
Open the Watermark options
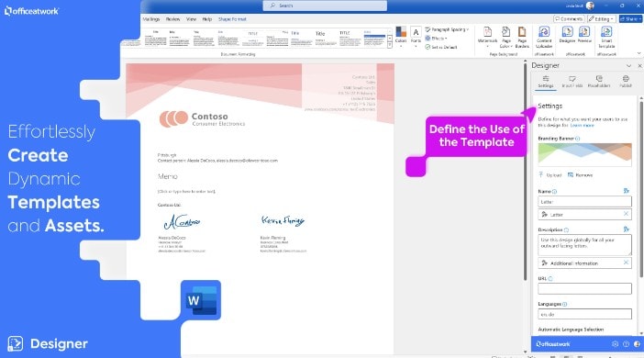click(487, 36)
